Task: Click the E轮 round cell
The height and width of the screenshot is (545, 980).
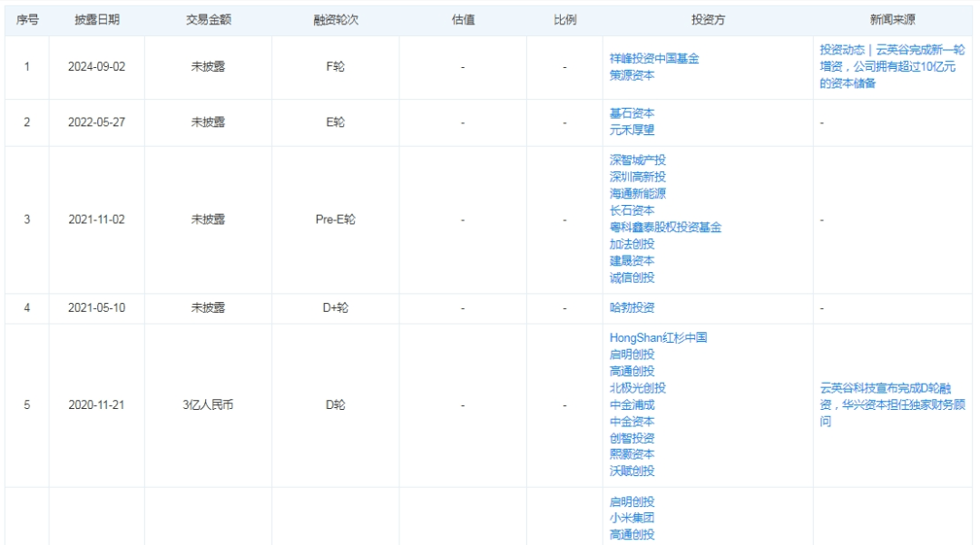Action: click(x=336, y=122)
